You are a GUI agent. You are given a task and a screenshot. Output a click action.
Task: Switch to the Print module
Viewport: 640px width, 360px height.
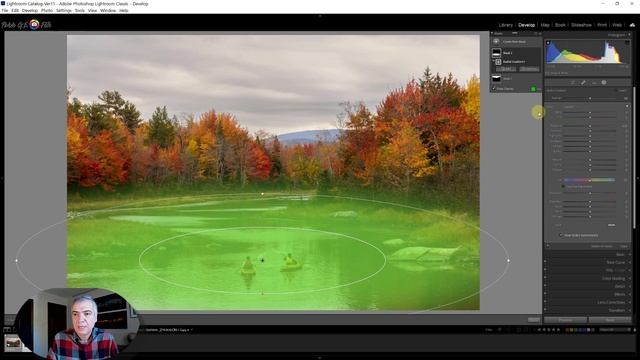coord(602,25)
